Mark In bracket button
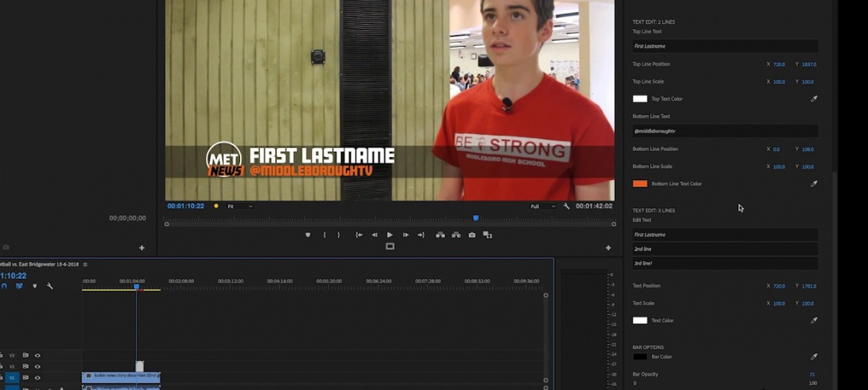The width and height of the screenshot is (868, 390). 324,235
